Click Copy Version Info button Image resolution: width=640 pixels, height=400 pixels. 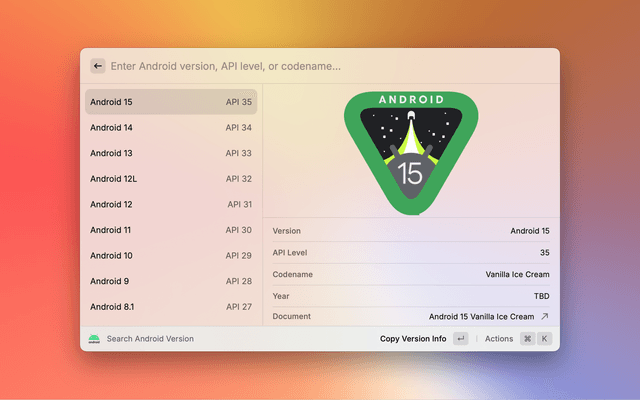(x=413, y=339)
